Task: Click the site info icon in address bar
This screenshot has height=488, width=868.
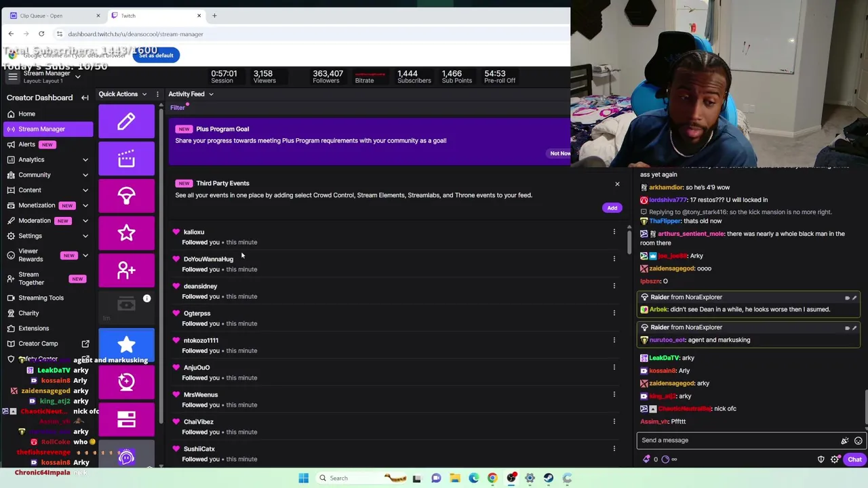Action: pyautogui.click(x=60, y=34)
